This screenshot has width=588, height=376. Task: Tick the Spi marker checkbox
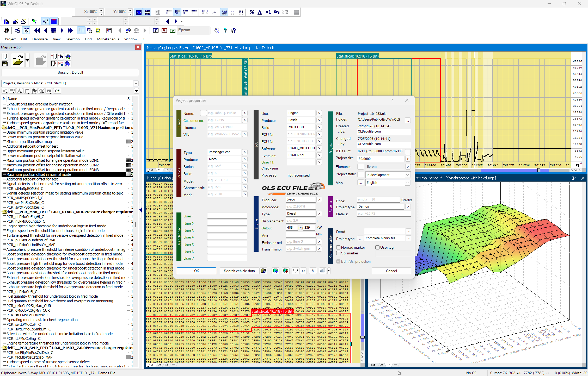tap(338, 253)
